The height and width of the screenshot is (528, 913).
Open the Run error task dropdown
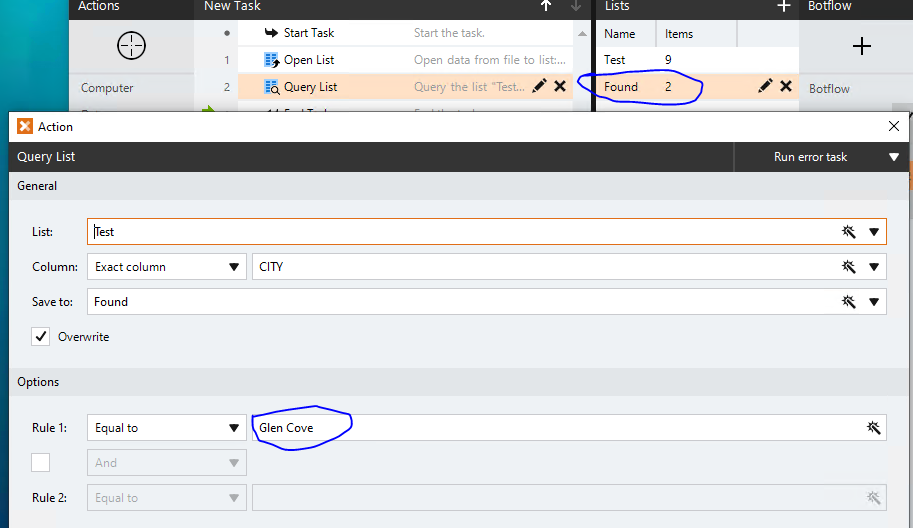click(x=822, y=157)
